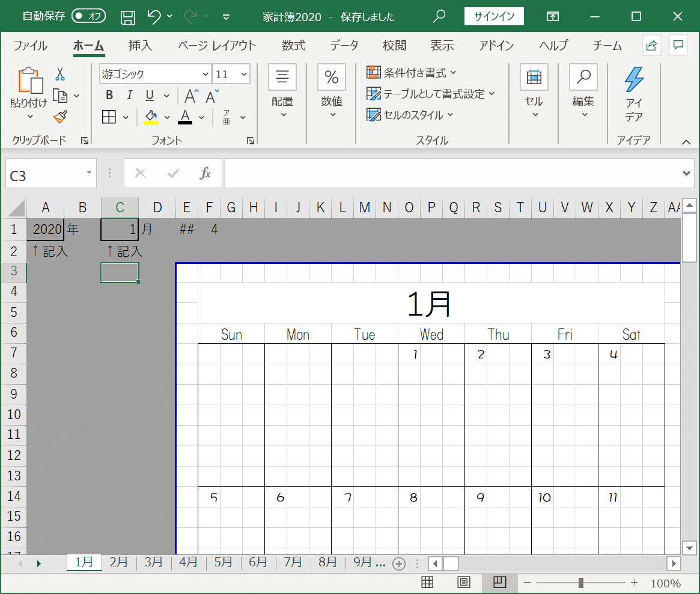Click the Paste clipboard icon
The width and height of the screenshot is (700, 594).
(30, 81)
